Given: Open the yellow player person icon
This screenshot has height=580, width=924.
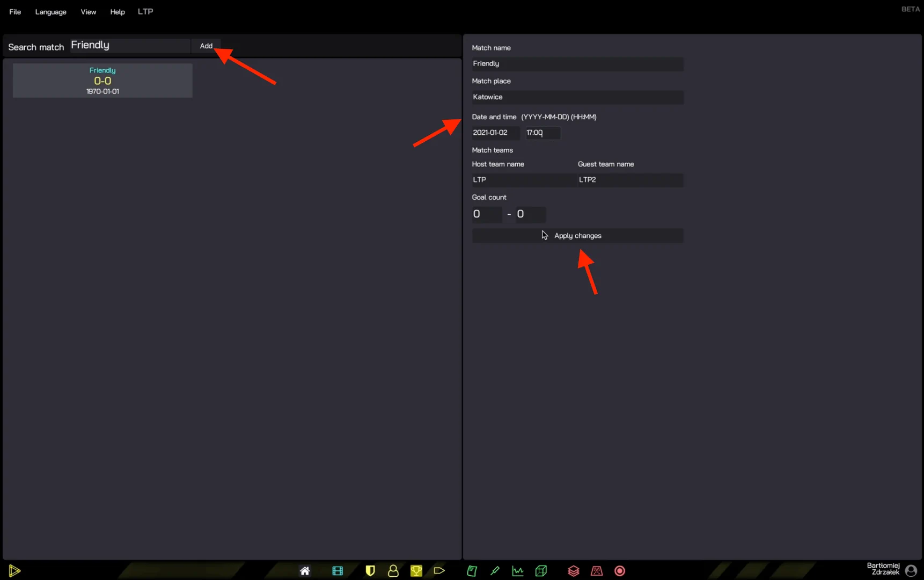Looking at the screenshot, I should (x=393, y=571).
